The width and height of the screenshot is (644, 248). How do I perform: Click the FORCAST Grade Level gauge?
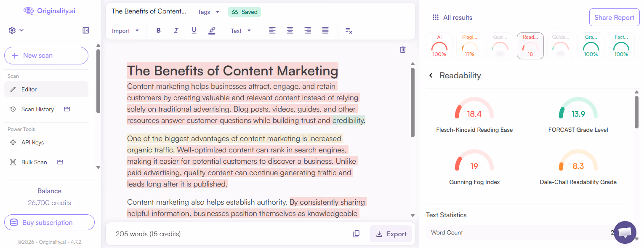click(x=578, y=109)
